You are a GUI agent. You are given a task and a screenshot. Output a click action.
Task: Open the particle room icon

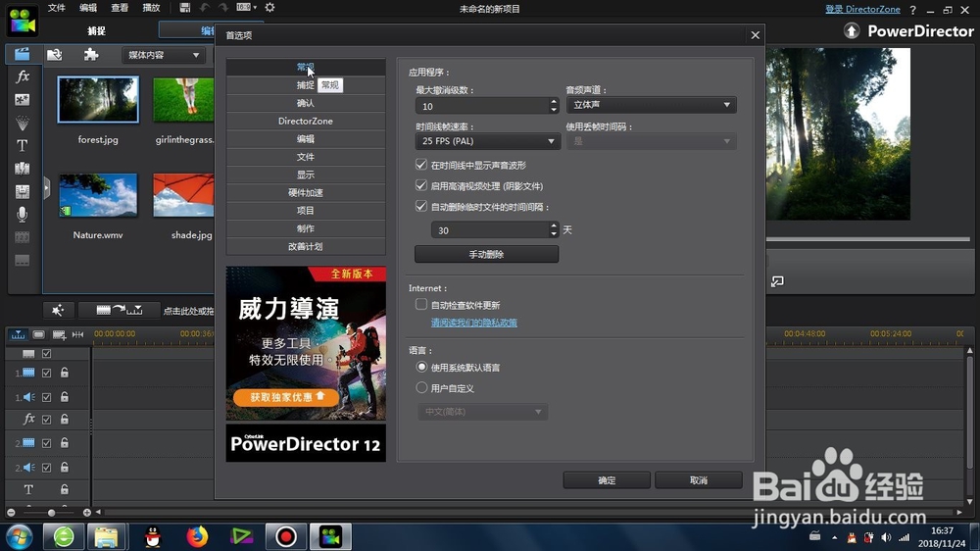point(22,123)
